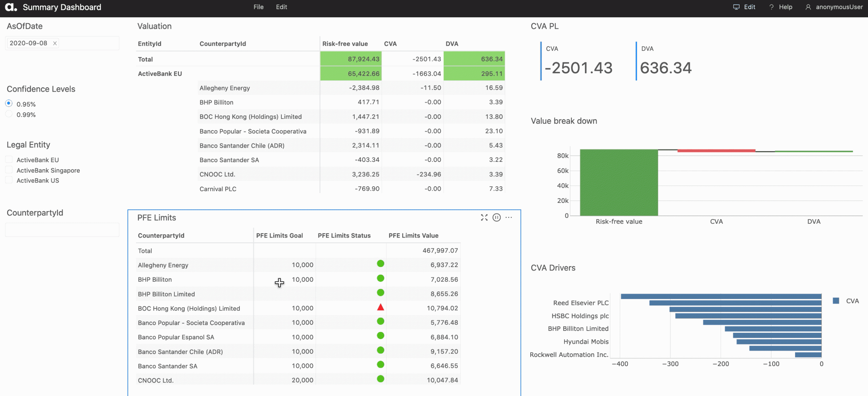Click BOC Hong Kong limit value 10,794.02

pos(442,308)
